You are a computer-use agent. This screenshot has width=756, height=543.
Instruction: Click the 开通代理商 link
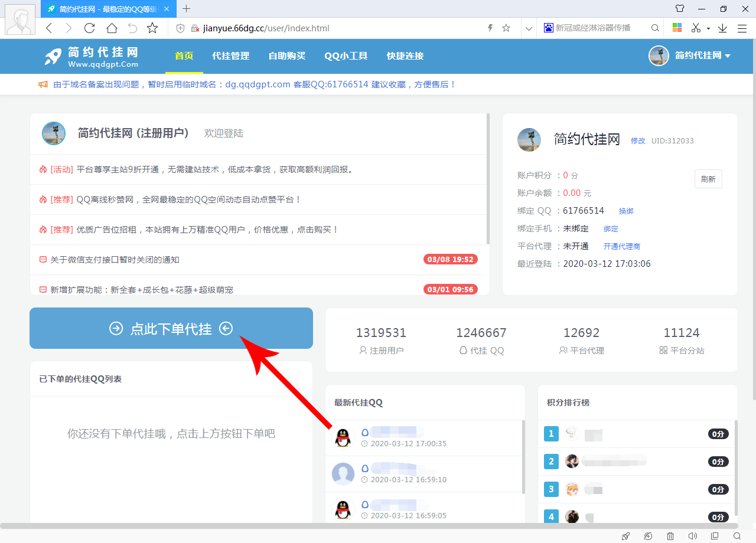622,246
